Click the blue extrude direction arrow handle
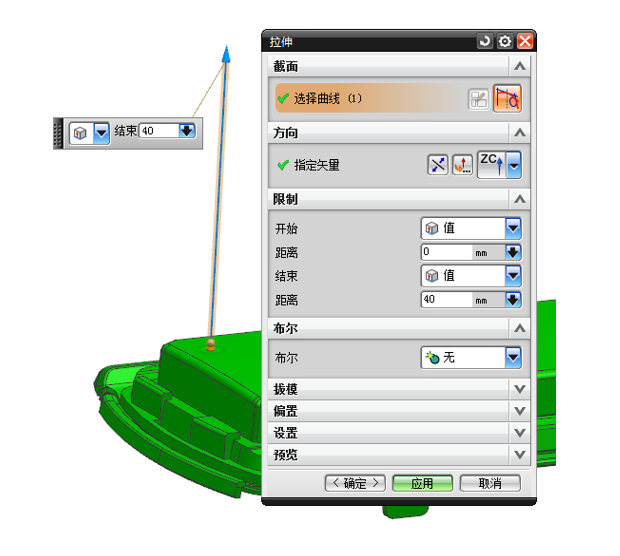 (x=226, y=54)
